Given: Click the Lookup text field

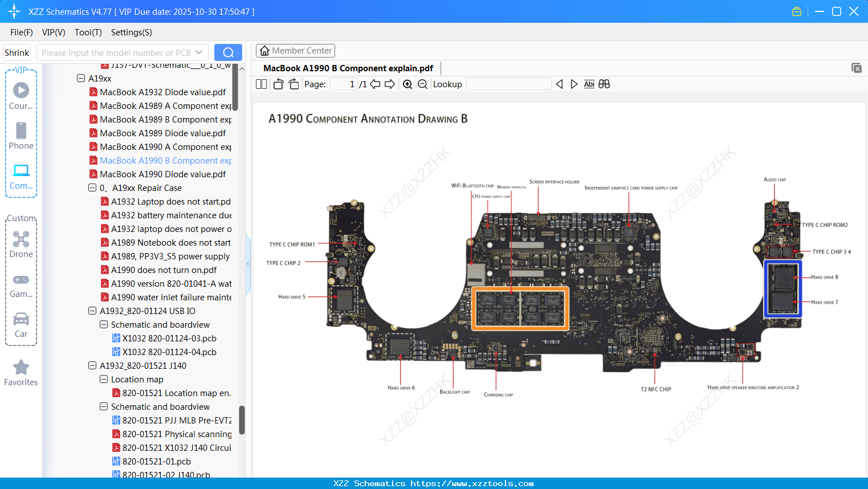Looking at the screenshot, I should tap(509, 84).
